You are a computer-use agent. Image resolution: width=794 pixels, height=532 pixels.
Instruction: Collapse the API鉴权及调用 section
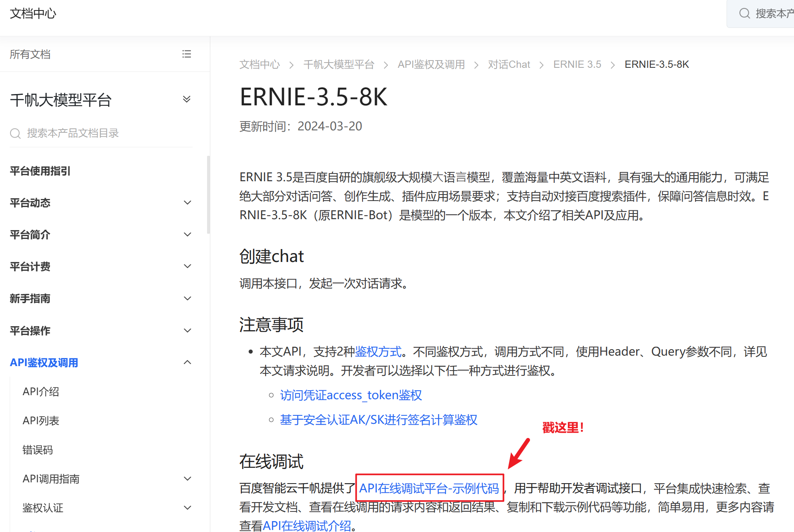[187, 362]
